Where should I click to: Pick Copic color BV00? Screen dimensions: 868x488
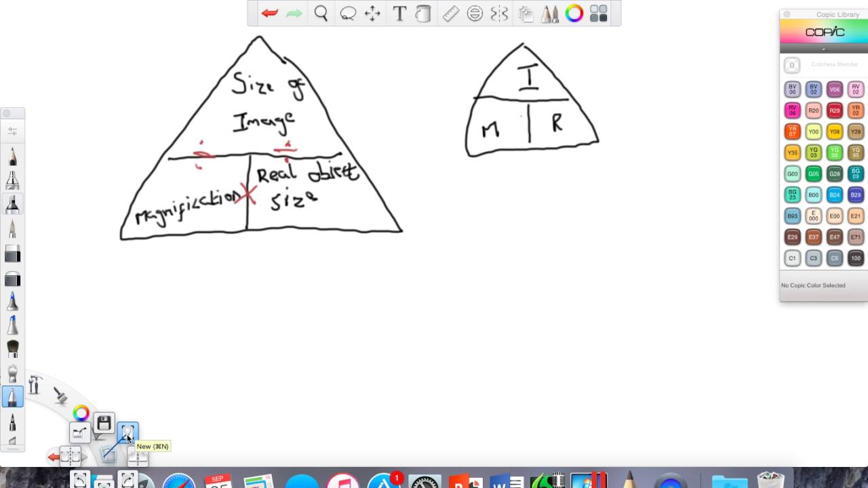click(x=792, y=89)
